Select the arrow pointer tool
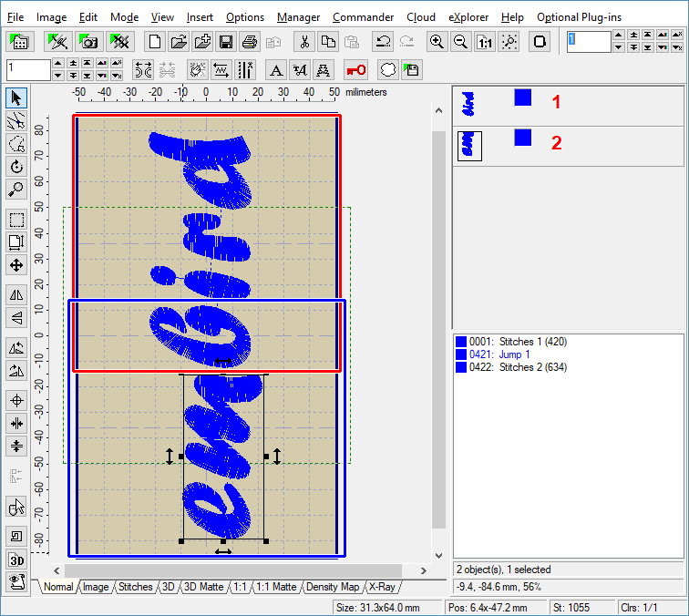This screenshot has width=689, height=616. (15, 98)
